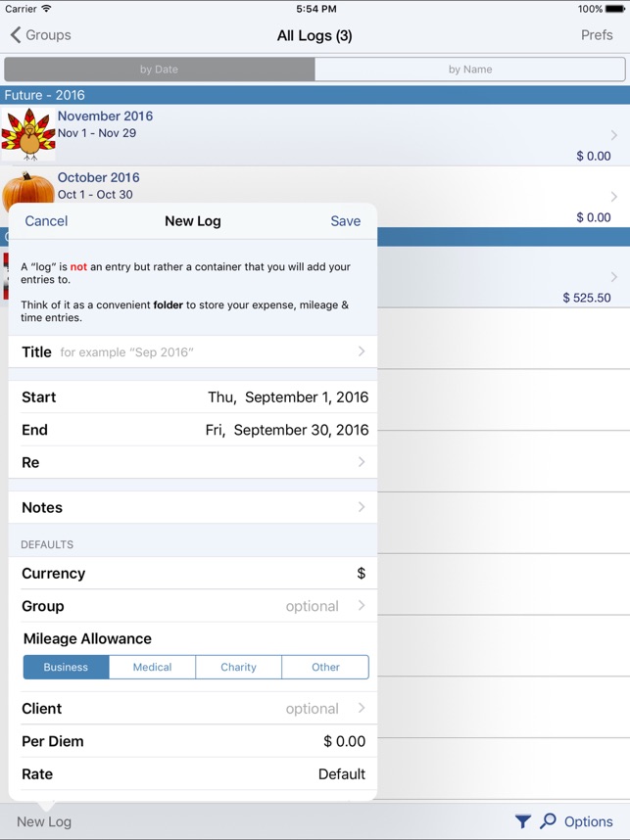Save the new log
This screenshot has height=840, width=630.
tap(345, 221)
